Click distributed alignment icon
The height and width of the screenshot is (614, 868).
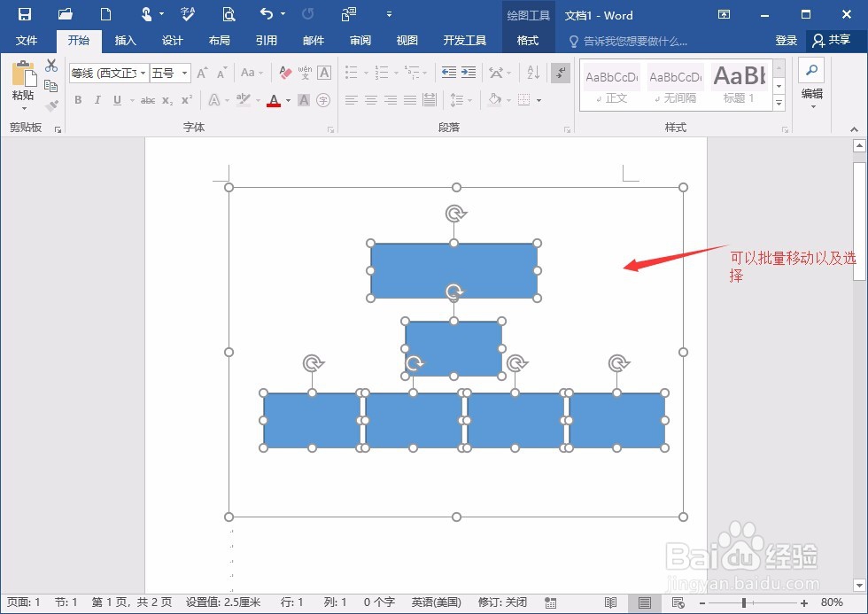(x=429, y=100)
